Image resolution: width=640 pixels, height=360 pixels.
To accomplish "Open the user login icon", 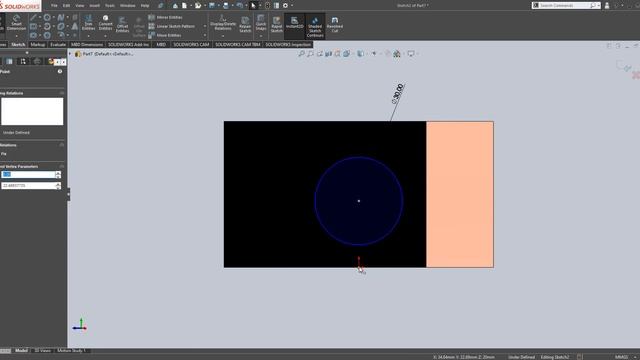I will pos(607,6).
